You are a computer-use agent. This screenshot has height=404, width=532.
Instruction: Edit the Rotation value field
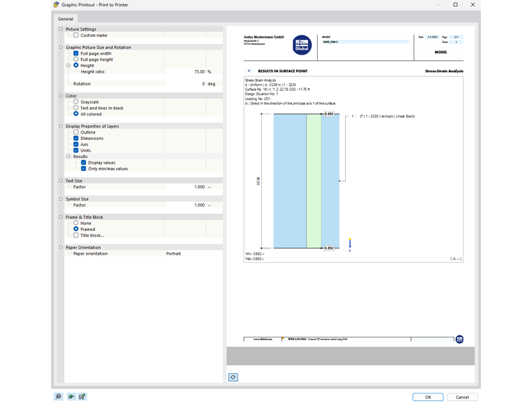click(x=185, y=83)
